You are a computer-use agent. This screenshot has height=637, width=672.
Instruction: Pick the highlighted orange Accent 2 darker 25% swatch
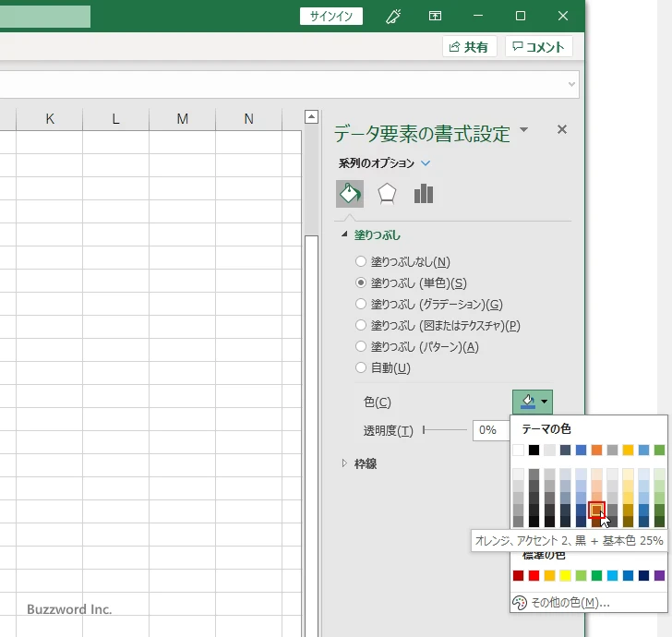(596, 510)
